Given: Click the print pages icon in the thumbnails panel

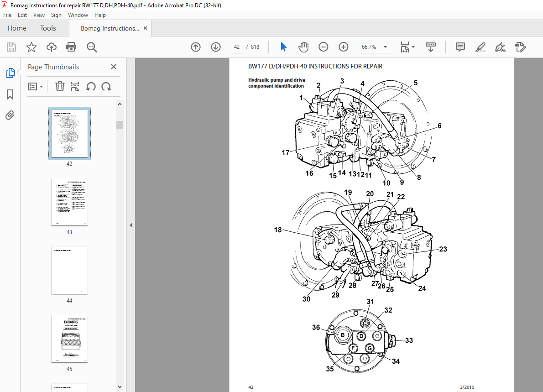Looking at the screenshot, I should 75,87.
